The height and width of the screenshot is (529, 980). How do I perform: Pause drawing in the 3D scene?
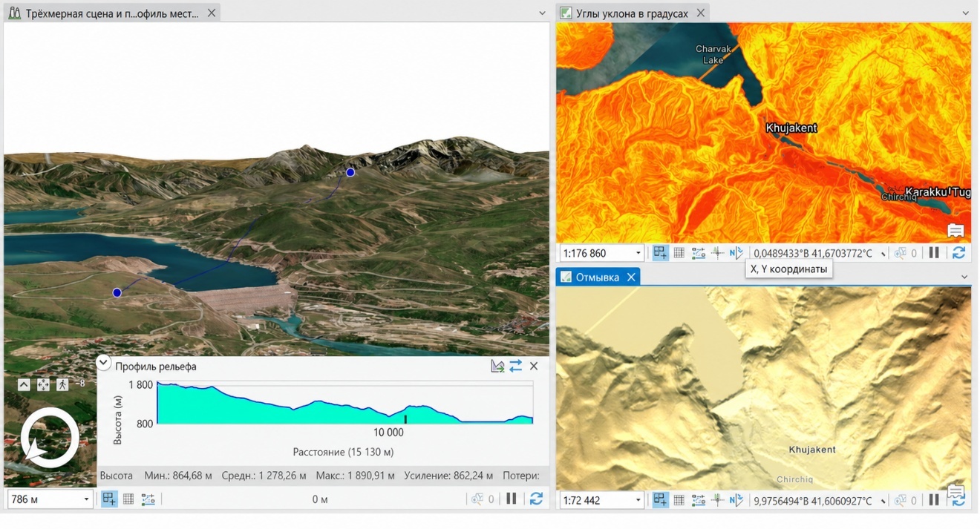click(512, 499)
